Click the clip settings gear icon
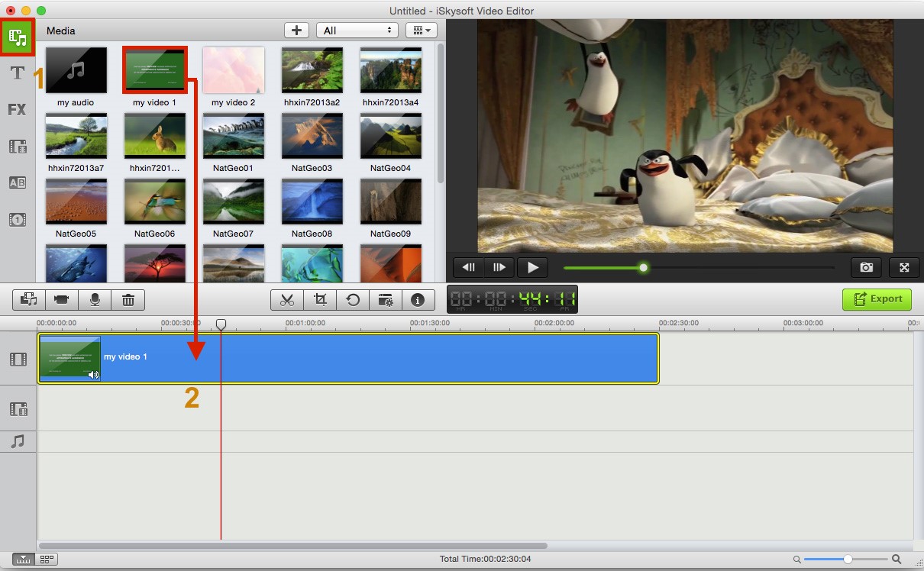 point(386,300)
